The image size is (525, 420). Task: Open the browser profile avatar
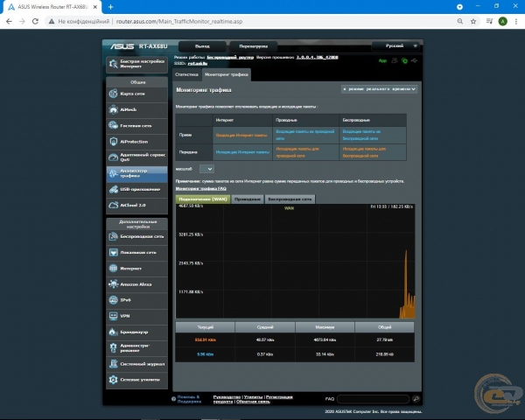[502, 21]
